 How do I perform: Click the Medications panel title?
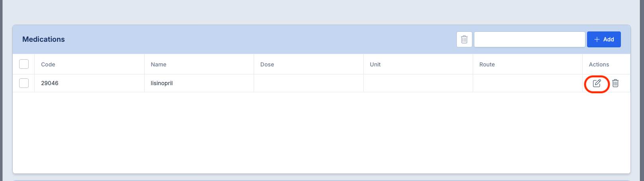(x=43, y=39)
